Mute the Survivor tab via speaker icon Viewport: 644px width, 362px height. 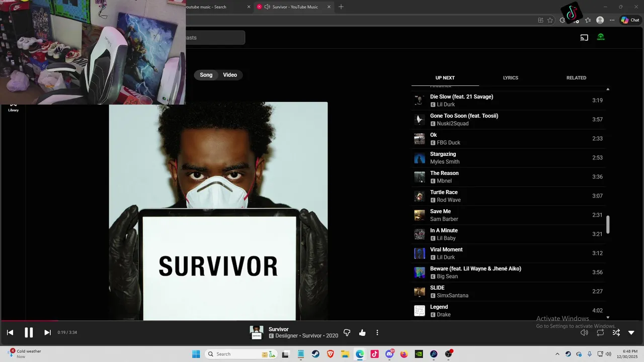[267, 7]
